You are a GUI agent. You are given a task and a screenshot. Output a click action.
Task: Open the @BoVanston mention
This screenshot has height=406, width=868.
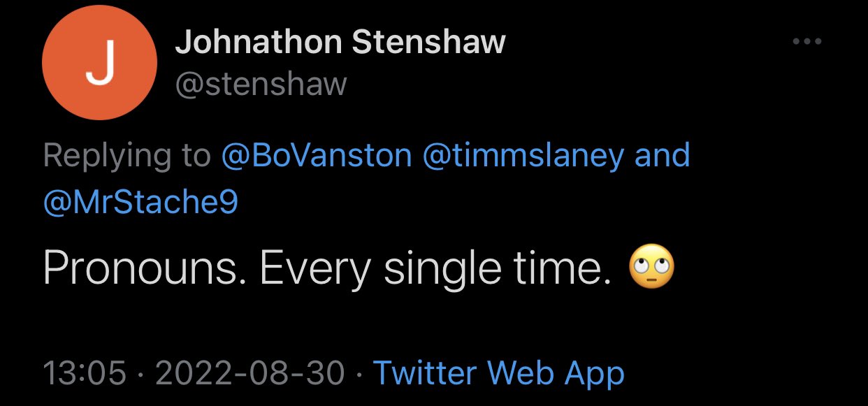point(317,155)
